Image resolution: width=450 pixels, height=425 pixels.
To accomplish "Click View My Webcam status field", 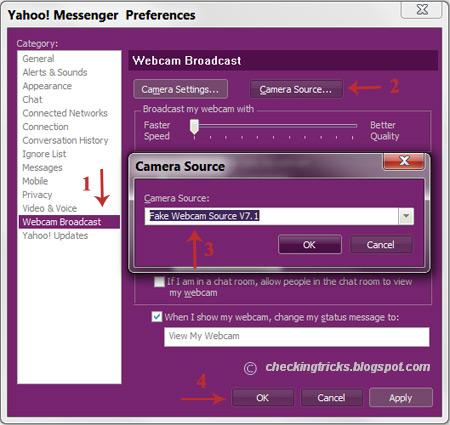I will click(x=297, y=336).
